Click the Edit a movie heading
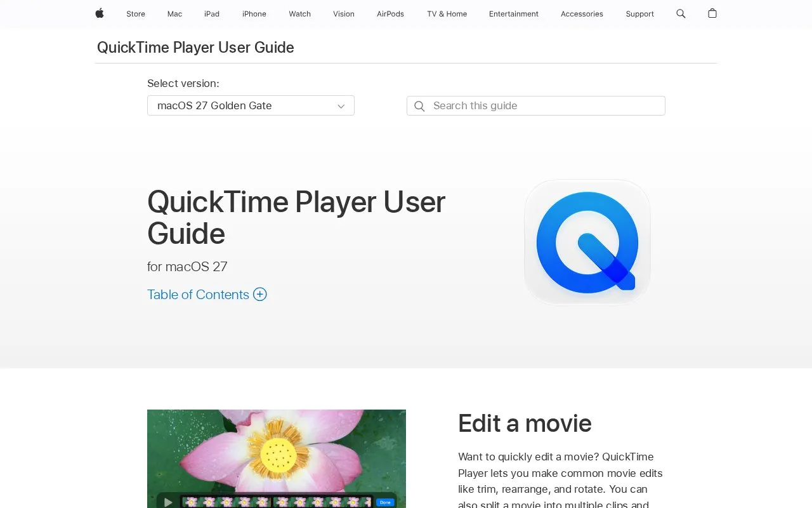 525,424
